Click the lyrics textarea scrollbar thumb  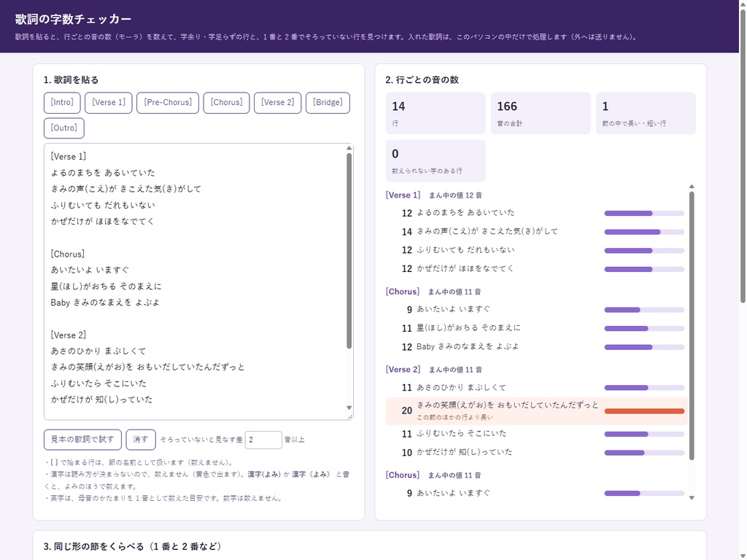click(x=349, y=251)
